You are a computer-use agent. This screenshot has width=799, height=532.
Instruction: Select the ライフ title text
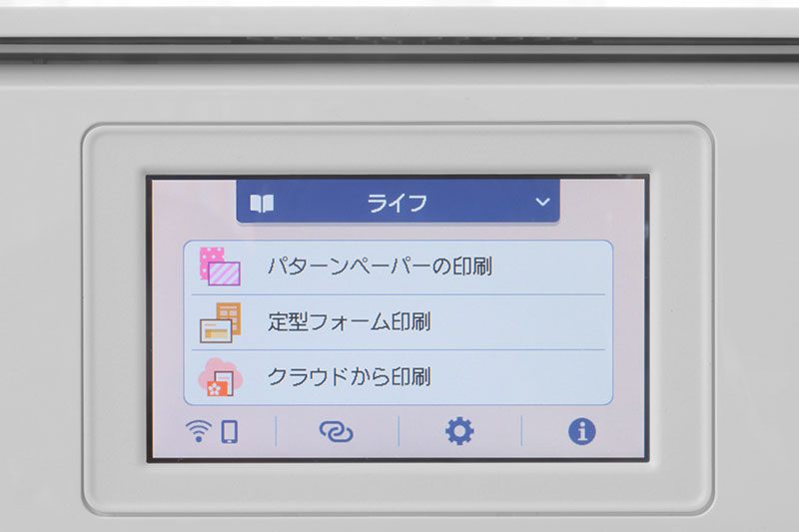[398, 204]
